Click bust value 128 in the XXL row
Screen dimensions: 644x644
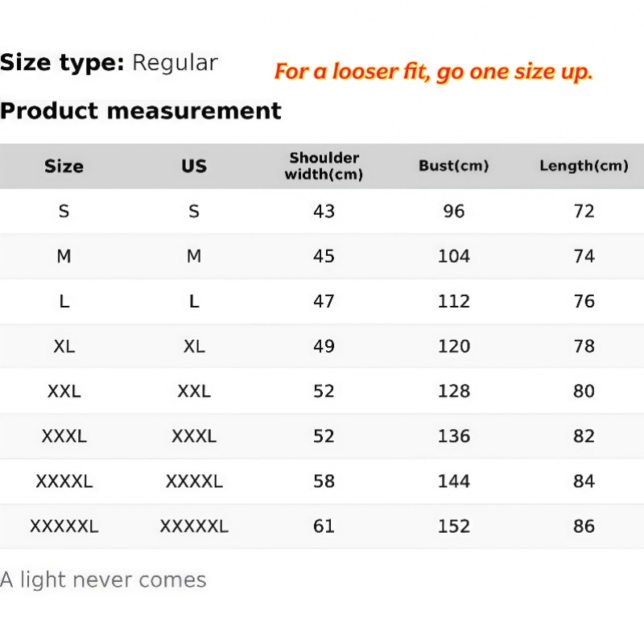coord(454,392)
